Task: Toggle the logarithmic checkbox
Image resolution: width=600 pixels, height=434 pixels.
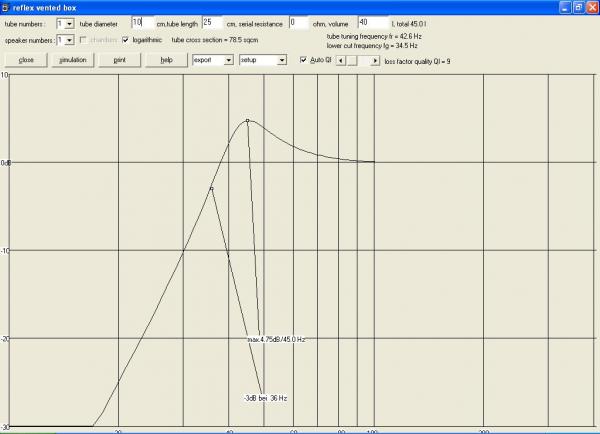Action: click(x=125, y=40)
